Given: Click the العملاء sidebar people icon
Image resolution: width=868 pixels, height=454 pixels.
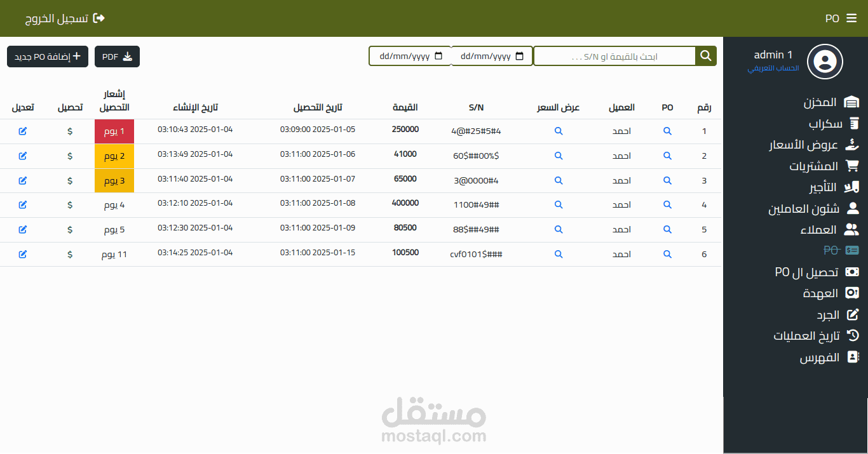Looking at the screenshot, I should coord(851,229).
